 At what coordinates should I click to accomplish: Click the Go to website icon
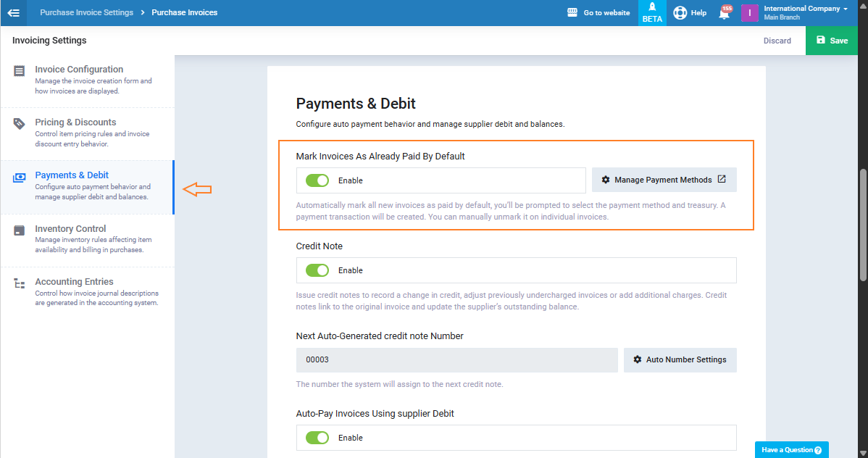pyautogui.click(x=572, y=12)
